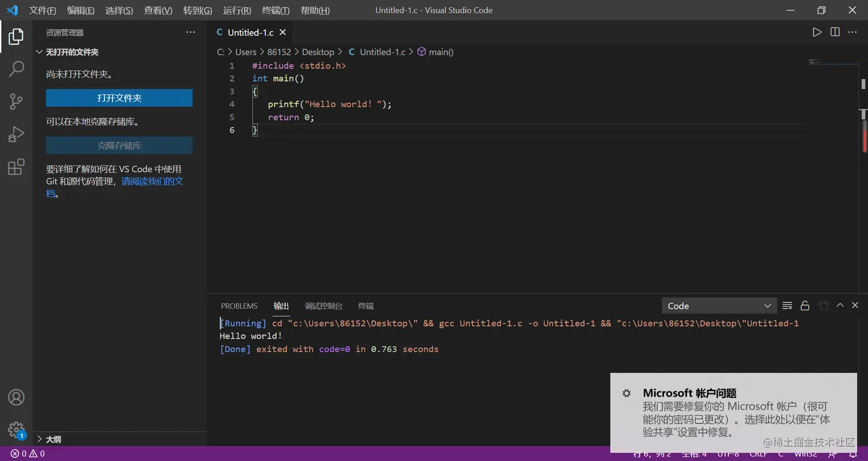Image resolution: width=868 pixels, height=461 pixels.
Task: Open the 终端(T) menu
Action: click(276, 10)
